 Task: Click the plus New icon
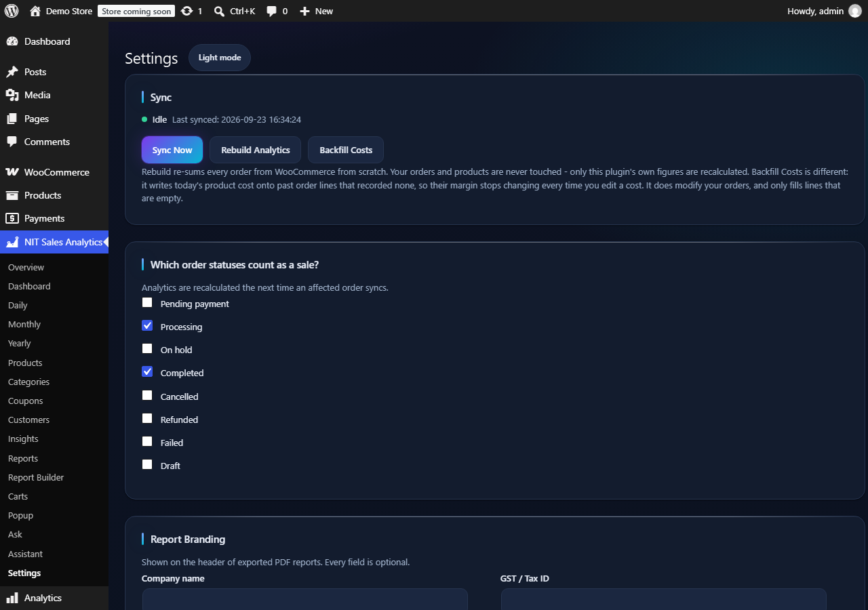(x=305, y=11)
